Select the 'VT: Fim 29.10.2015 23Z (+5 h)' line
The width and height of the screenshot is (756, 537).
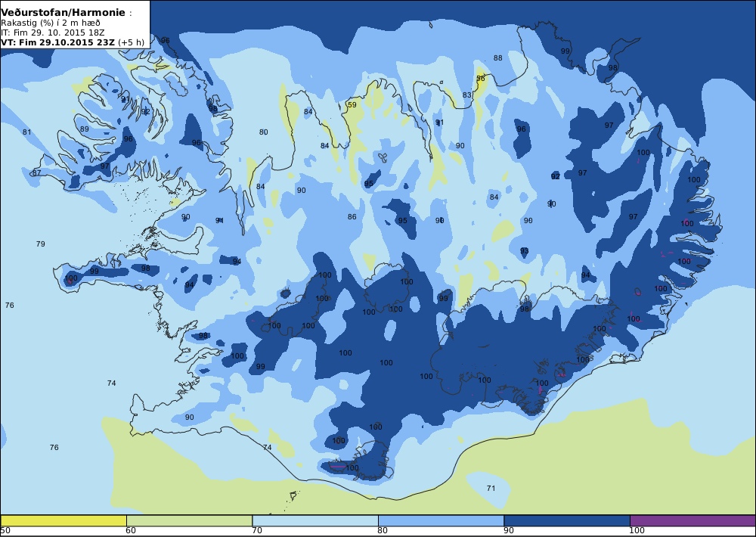[x=73, y=42]
